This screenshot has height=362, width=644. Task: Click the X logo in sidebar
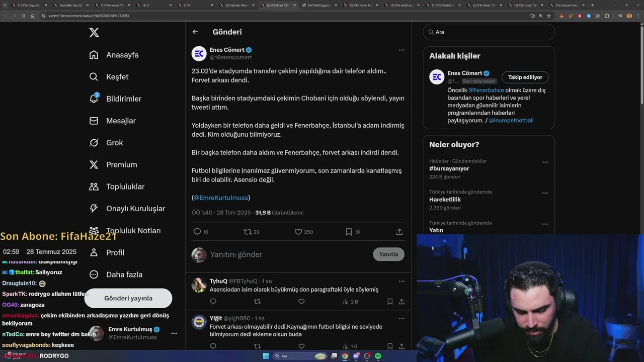[94, 33]
